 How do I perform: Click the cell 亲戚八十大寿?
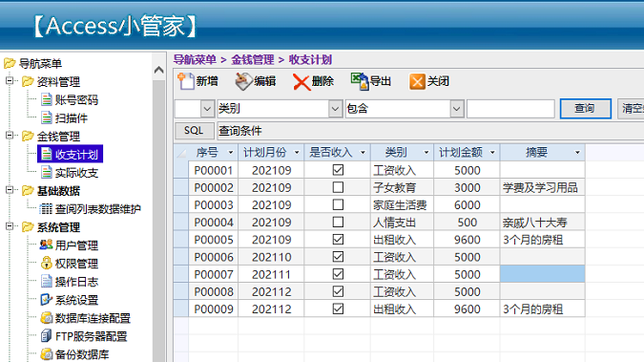542,223
